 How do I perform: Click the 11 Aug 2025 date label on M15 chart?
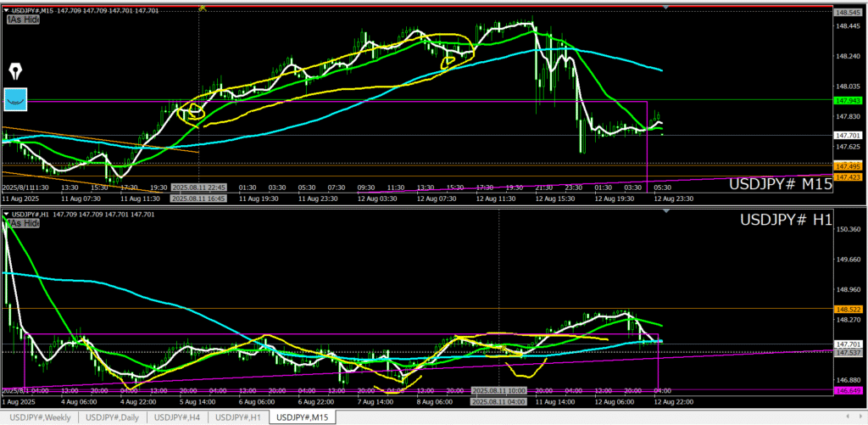[x=21, y=199]
